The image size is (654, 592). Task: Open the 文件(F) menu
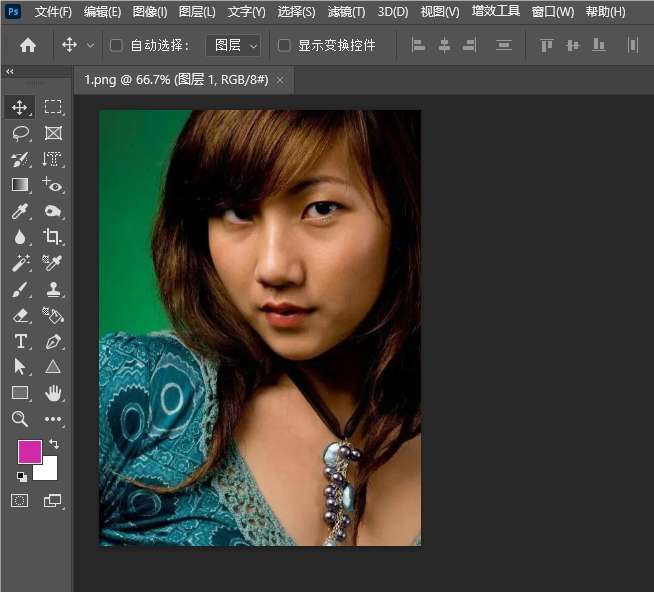(53, 12)
